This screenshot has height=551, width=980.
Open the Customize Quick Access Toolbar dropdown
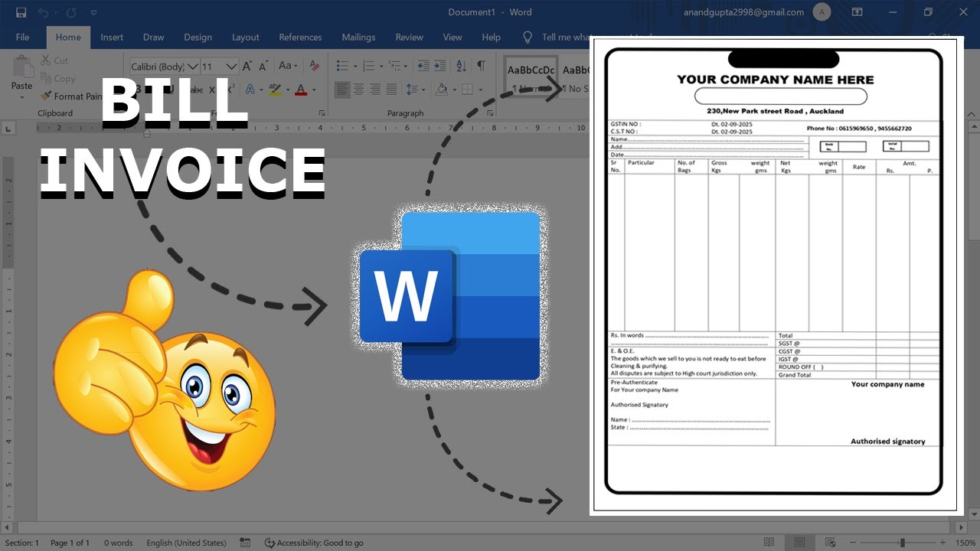(93, 13)
